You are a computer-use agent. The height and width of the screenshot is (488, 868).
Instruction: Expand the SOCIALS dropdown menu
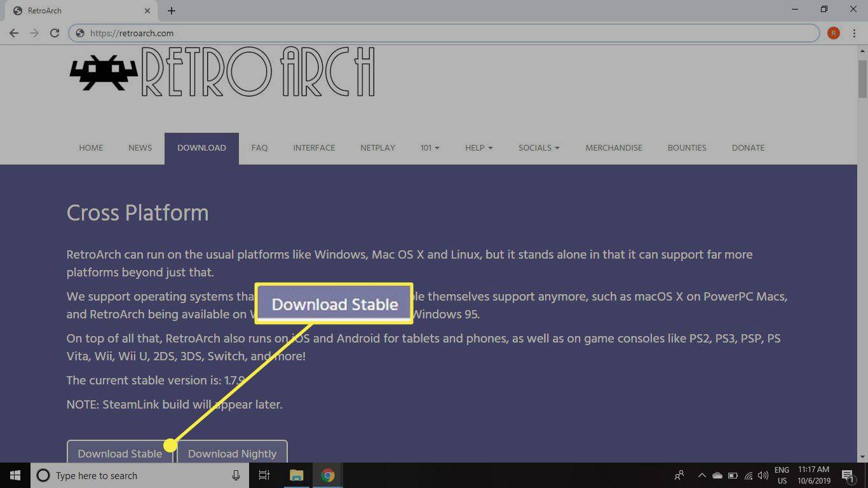coord(539,147)
